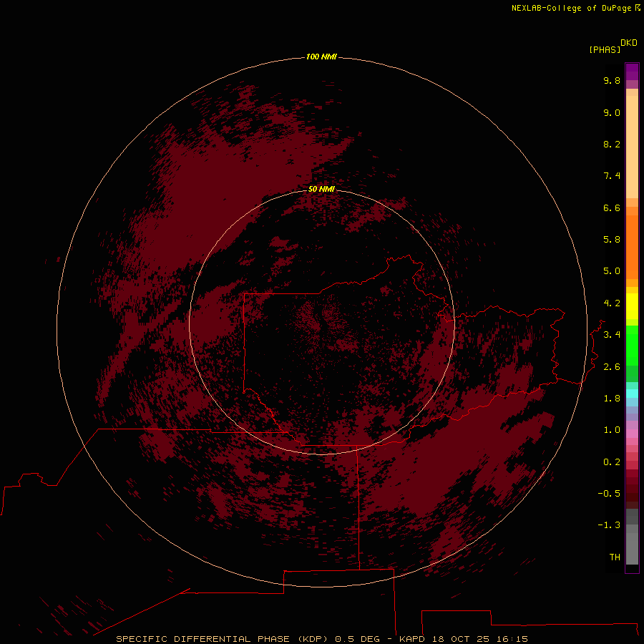Click the 16:15 timestamp

point(512,639)
